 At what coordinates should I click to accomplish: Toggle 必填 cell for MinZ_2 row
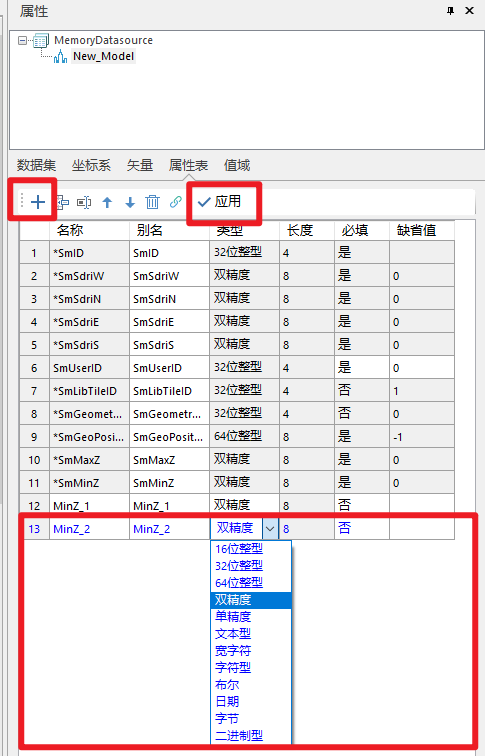pyautogui.click(x=362, y=528)
